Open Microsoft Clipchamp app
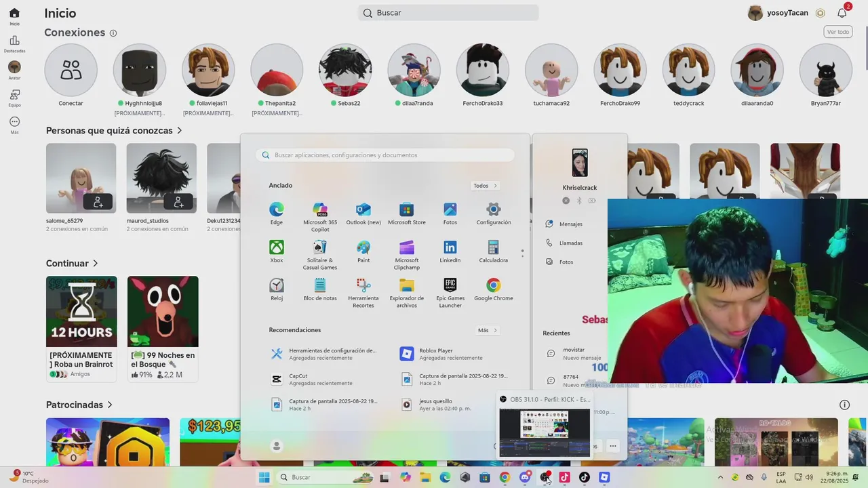The image size is (868, 488). click(x=407, y=255)
